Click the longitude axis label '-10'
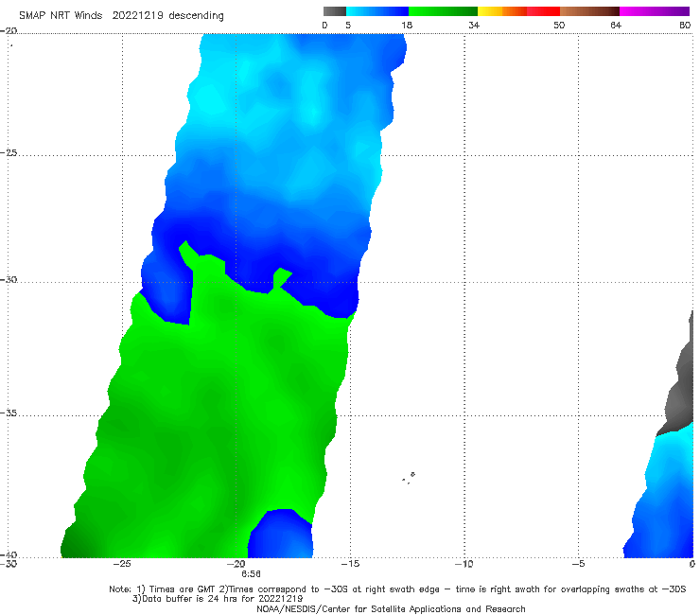700x615 pixels. 464,564
